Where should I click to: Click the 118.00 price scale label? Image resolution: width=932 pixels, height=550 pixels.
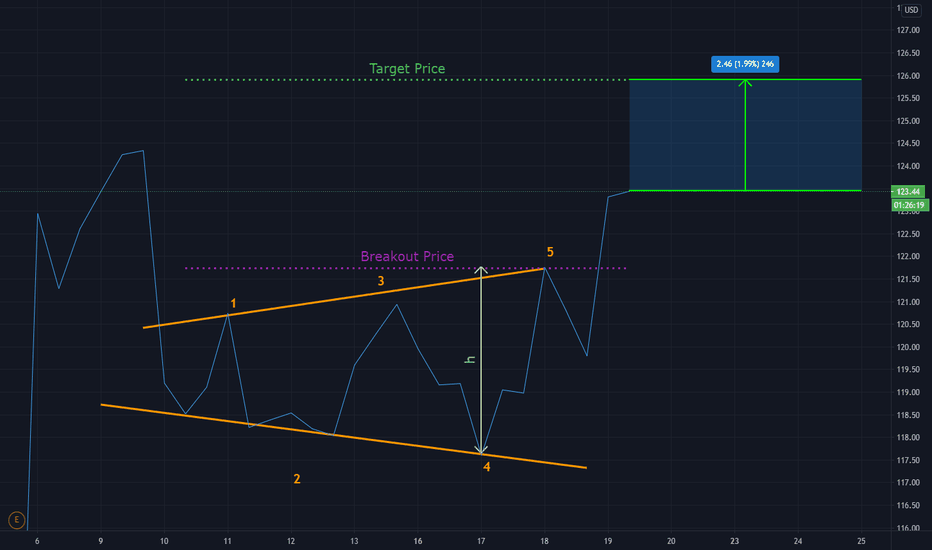coord(908,438)
